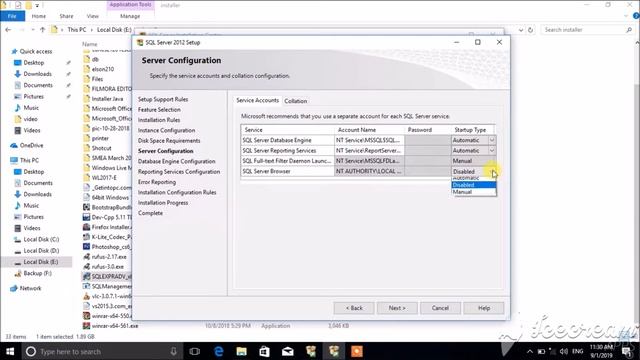640x360 pixels.
Task: Click the microphone icon in taskbar search
Action: [173, 351]
